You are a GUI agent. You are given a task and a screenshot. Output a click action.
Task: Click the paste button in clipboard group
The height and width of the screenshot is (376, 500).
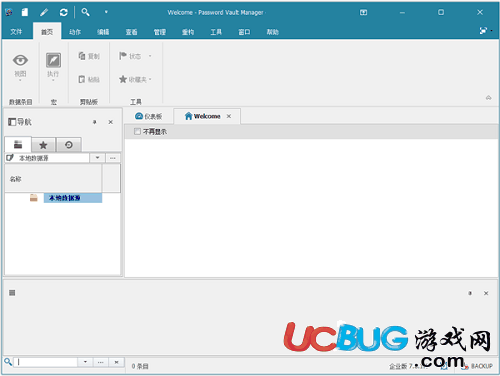click(x=89, y=79)
